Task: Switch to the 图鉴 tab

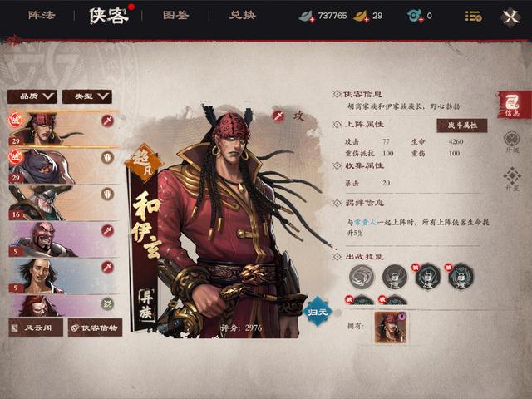Action: (175, 15)
